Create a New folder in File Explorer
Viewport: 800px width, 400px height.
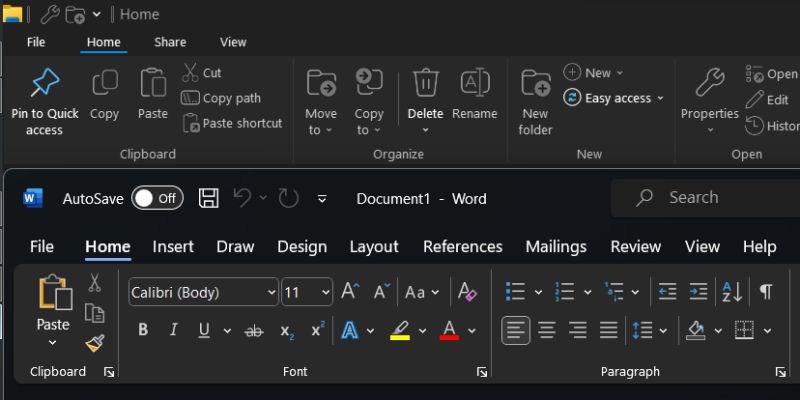click(535, 102)
